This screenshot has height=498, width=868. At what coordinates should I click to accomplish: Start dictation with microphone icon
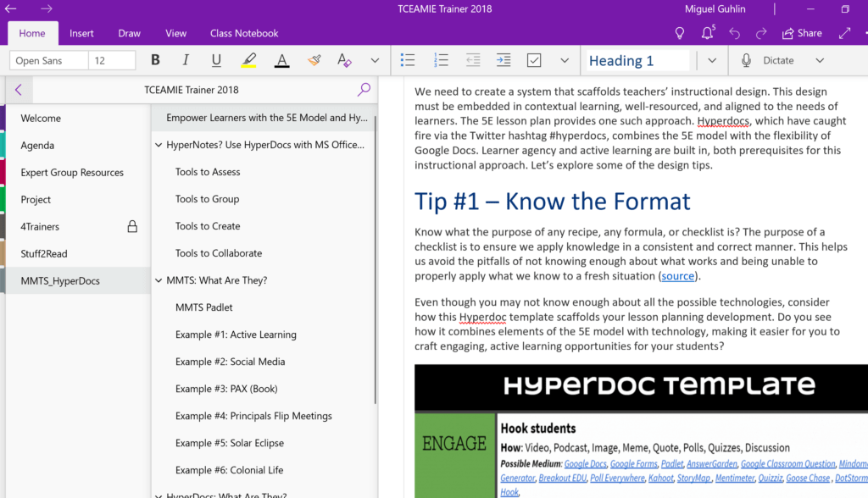(x=746, y=60)
